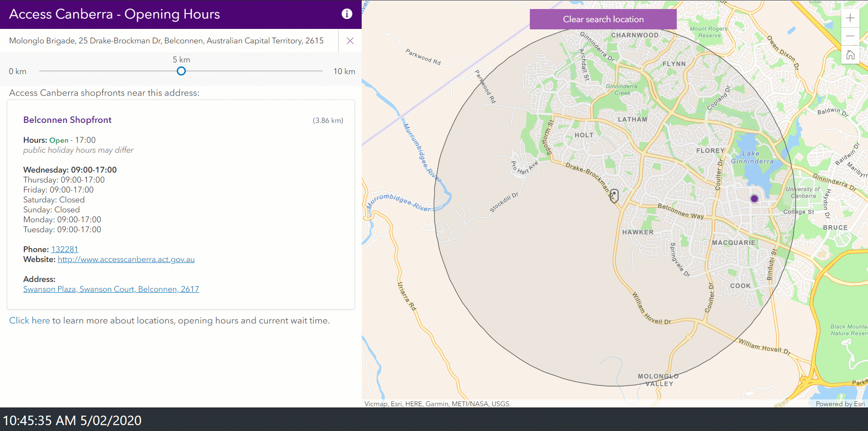Click the address search input field
This screenshot has width=868, height=431.
point(170,41)
